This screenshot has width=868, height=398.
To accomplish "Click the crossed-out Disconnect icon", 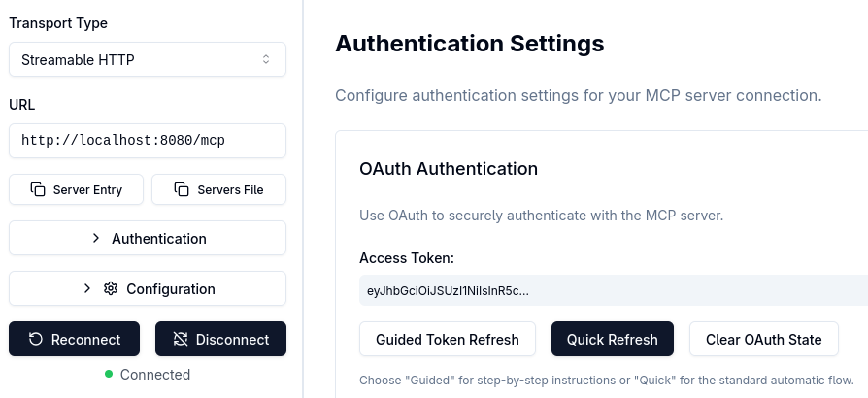I will click(180, 339).
